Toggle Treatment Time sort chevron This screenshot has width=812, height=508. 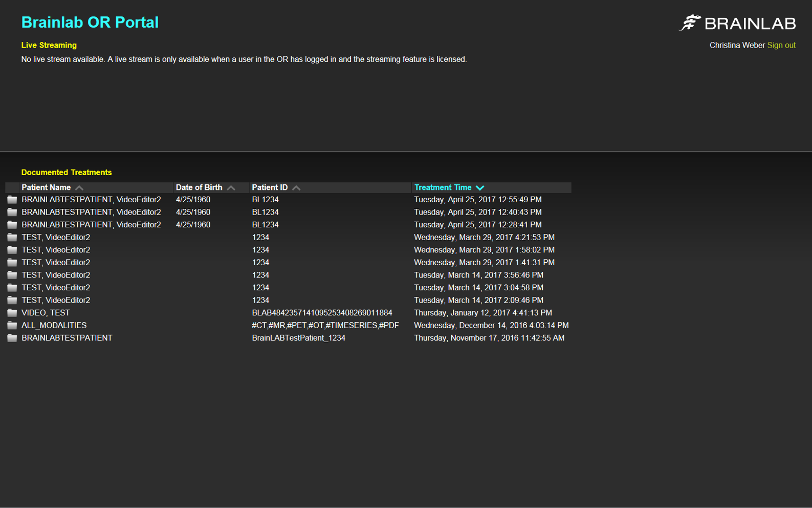pos(480,188)
